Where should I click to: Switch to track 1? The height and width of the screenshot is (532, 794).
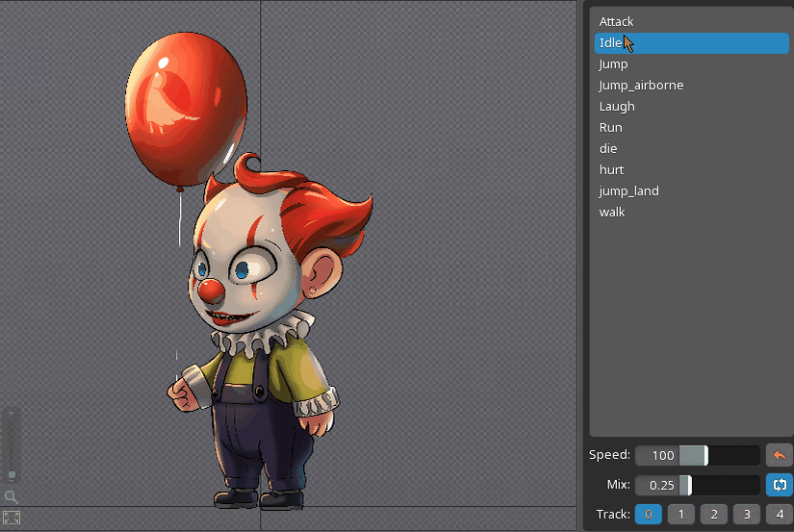(681, 515)
